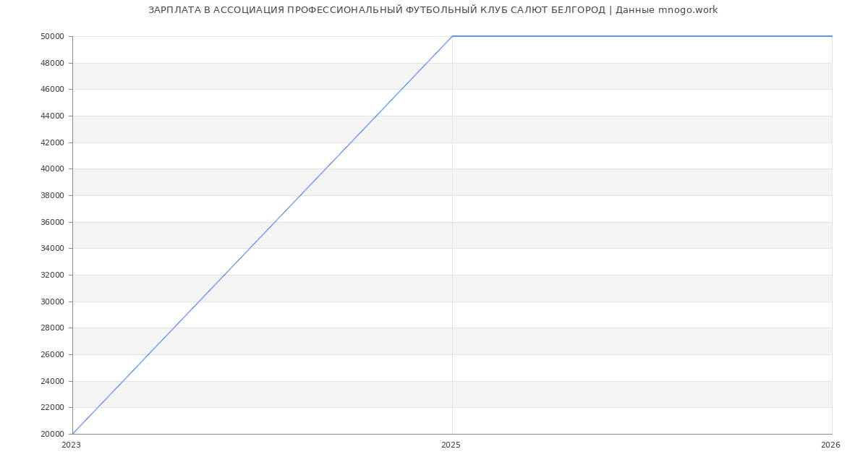Click the 34000 y-axis label
Viewport: 868px width, 470px height.
click(53, 249)
